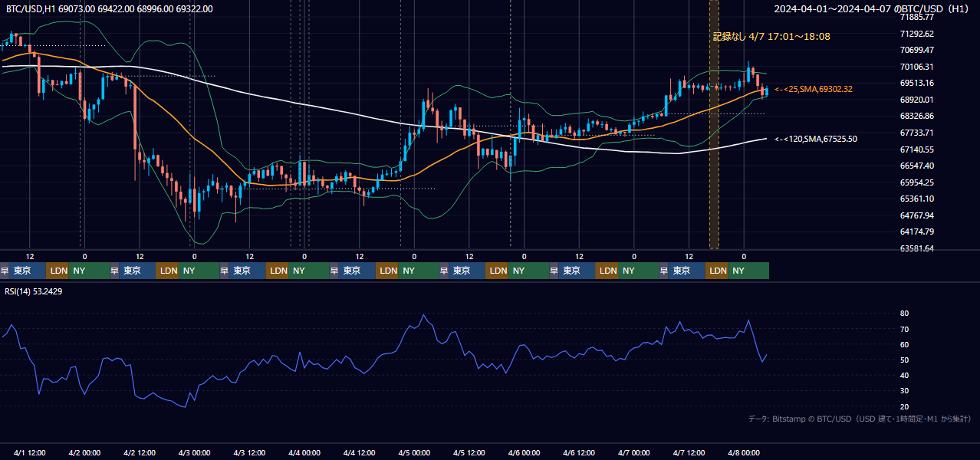Click the 4/6 00:00 date label
This screenshot has width=980, height=460.
(524, 453)
